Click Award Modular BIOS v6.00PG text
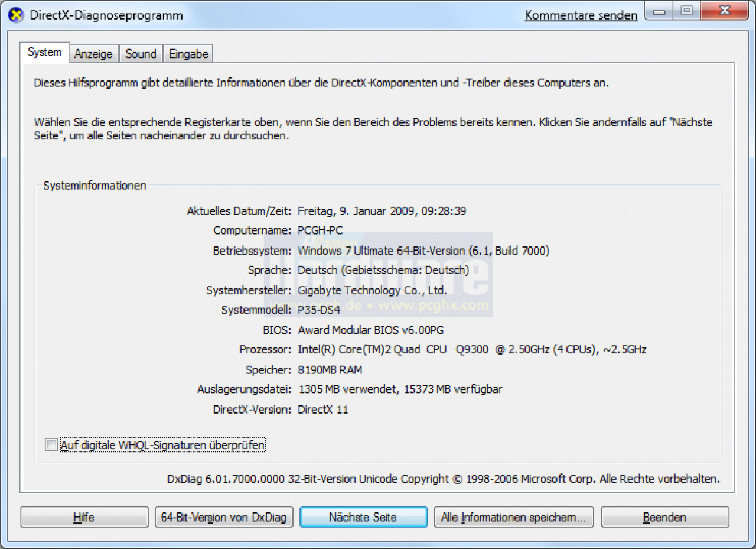The width and height of the screenshot is (756, 549). tap(371, 330)
